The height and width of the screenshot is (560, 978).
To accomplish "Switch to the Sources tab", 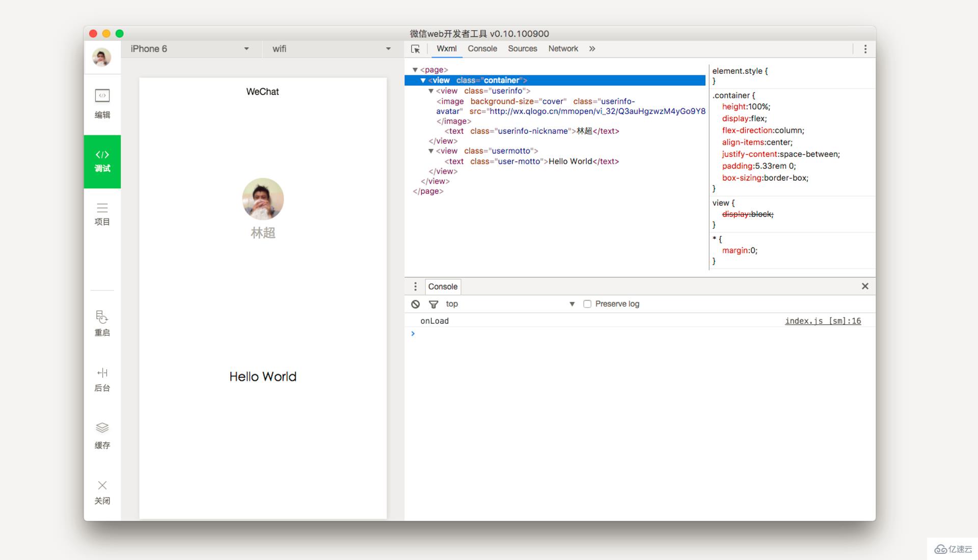I will [x=523, y=48].
